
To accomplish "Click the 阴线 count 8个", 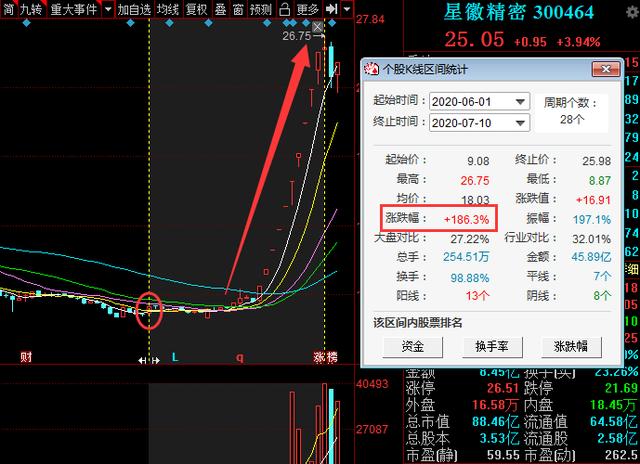I will click(602, 295).
